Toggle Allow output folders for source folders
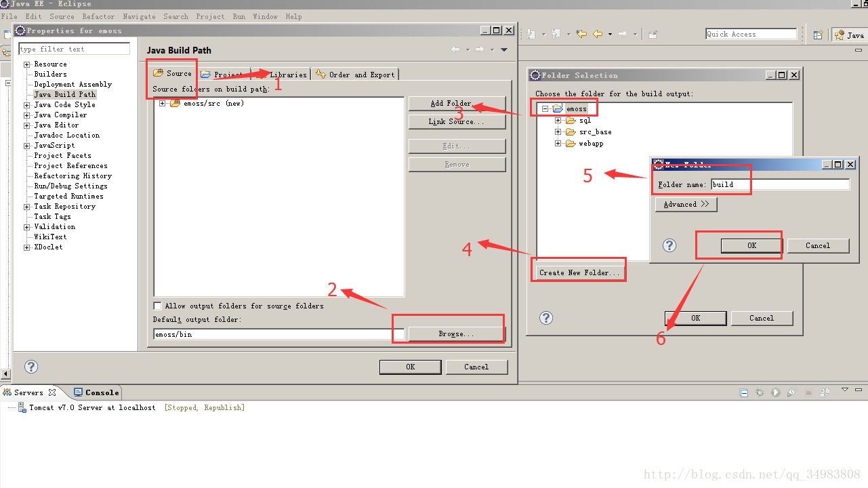Image resolution: width=868 pixels, height=488 pixels. [x=158, y=306]
